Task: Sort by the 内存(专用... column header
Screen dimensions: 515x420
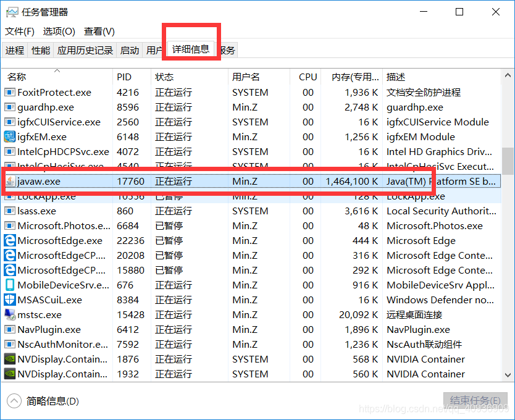Action: (352, 77)
